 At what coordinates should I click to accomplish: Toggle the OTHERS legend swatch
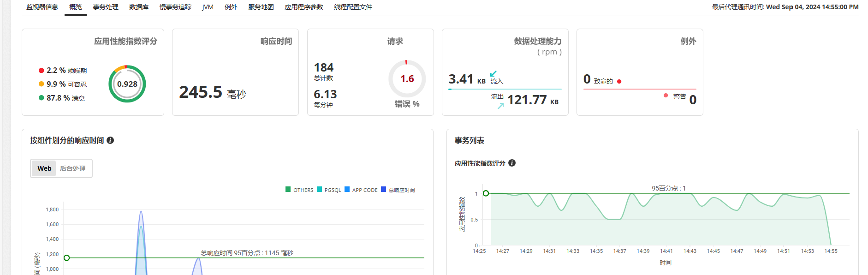pyautogui.click(x=288, y=189)
